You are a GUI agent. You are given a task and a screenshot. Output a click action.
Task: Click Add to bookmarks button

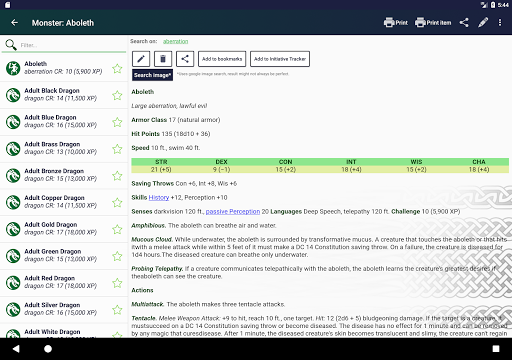pyautogui.click(x=222, y=59)
